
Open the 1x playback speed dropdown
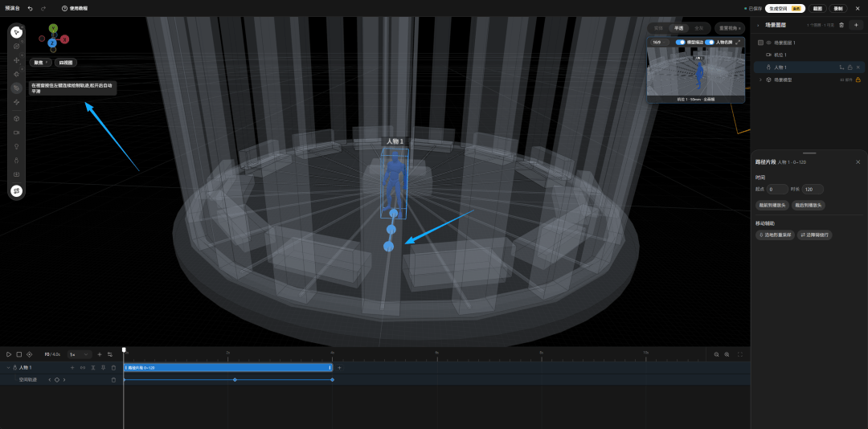[80, 354]
